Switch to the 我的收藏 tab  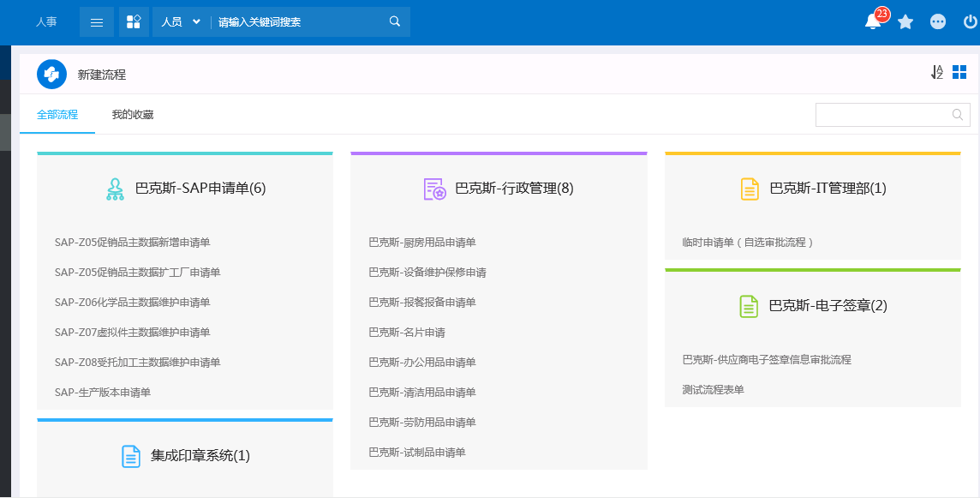(x=133, y=115)
